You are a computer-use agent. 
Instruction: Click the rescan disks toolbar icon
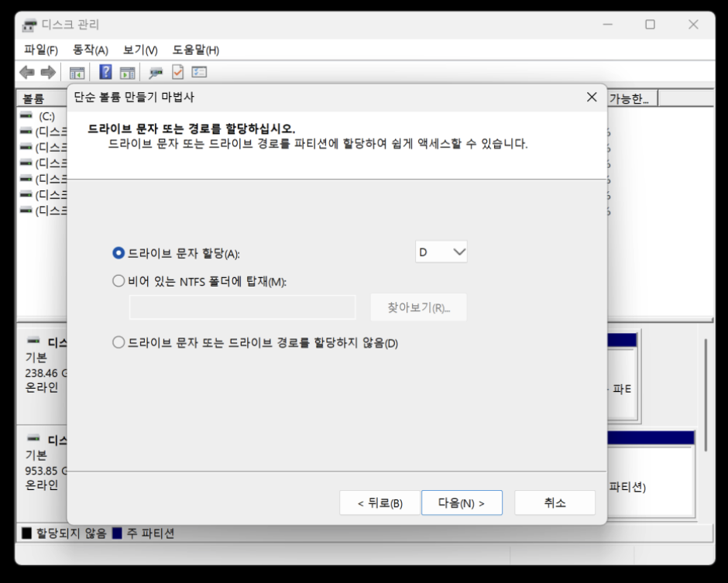tap(156, 73)
